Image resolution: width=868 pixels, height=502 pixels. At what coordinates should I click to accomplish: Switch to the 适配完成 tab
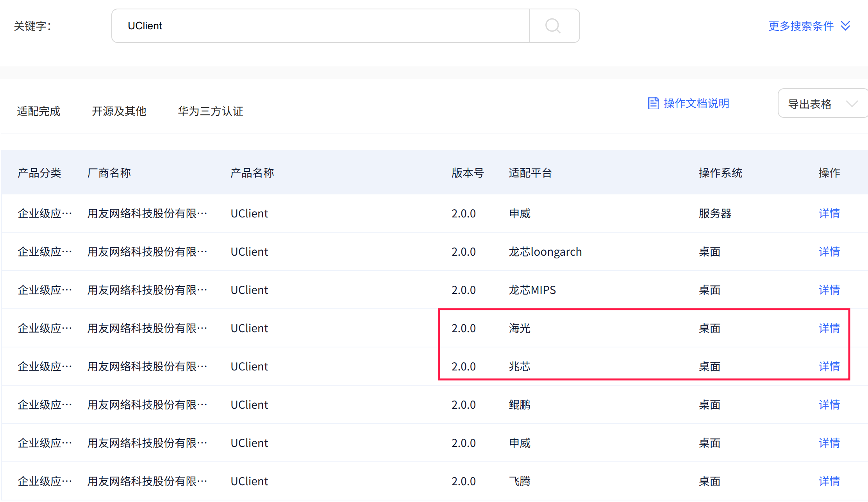pyautogui.click(x=39, y=111)
